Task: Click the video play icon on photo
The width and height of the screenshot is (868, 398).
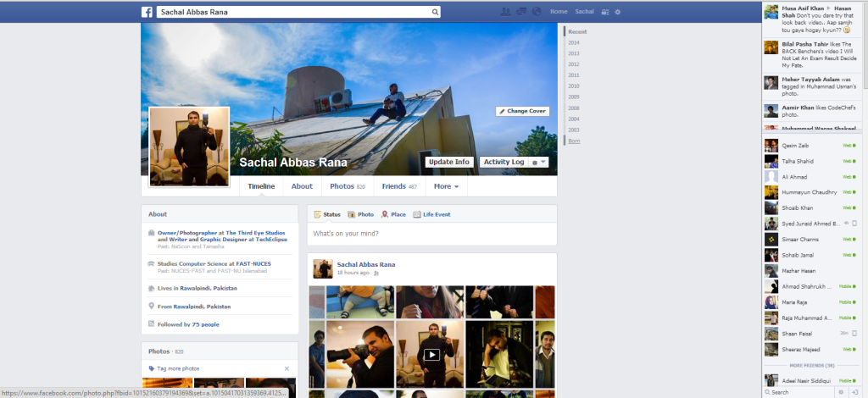Action: point(431,355)
